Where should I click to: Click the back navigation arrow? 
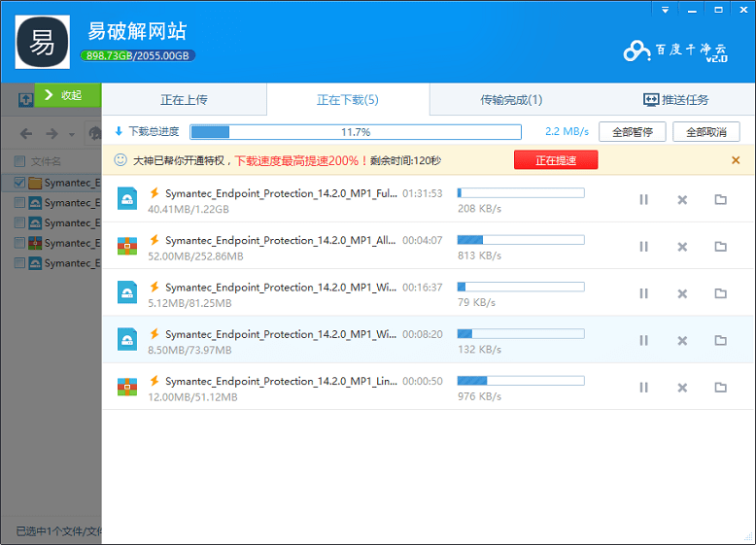[x=26, y=133]
